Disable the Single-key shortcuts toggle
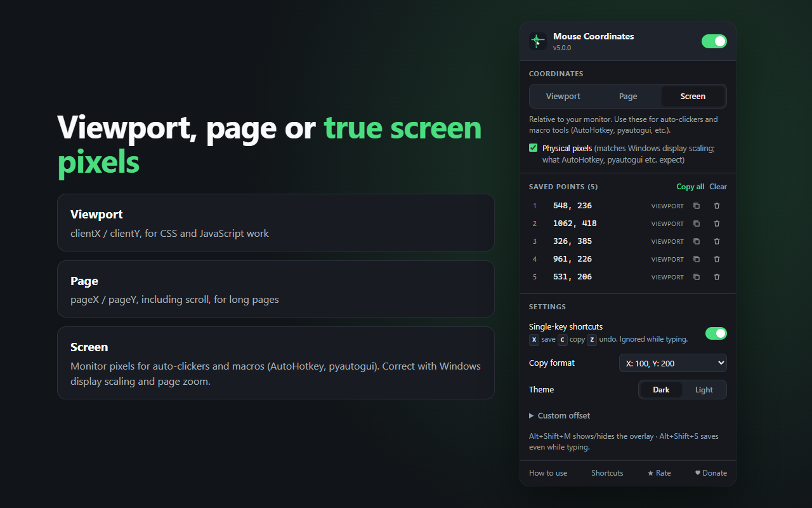The image size is (812, 508). click(716, 333)
